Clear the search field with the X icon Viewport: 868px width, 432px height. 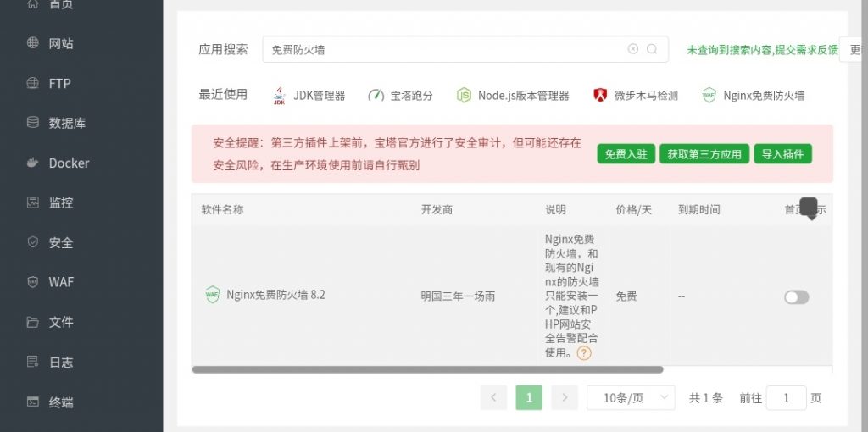pyautogui.click(x=632, y=49)
